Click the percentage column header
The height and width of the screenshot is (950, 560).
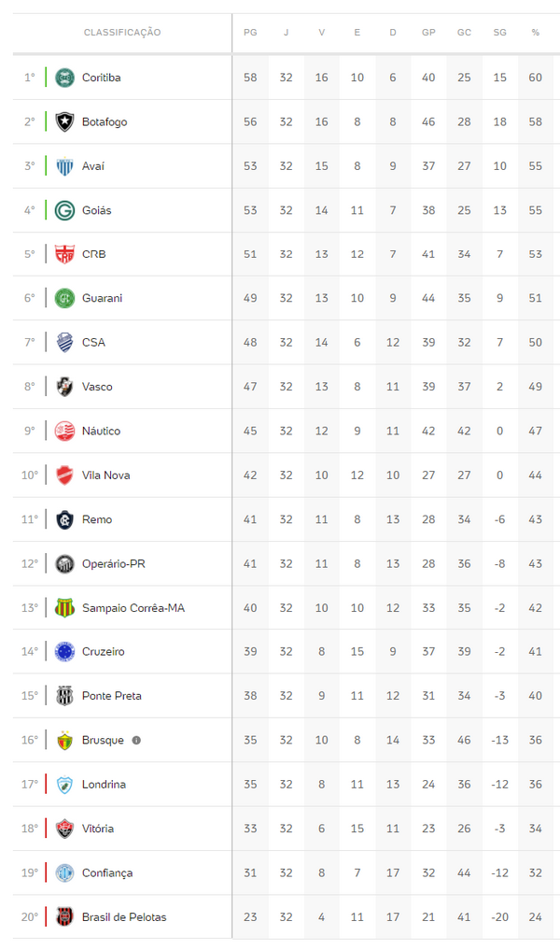point(535,33)
